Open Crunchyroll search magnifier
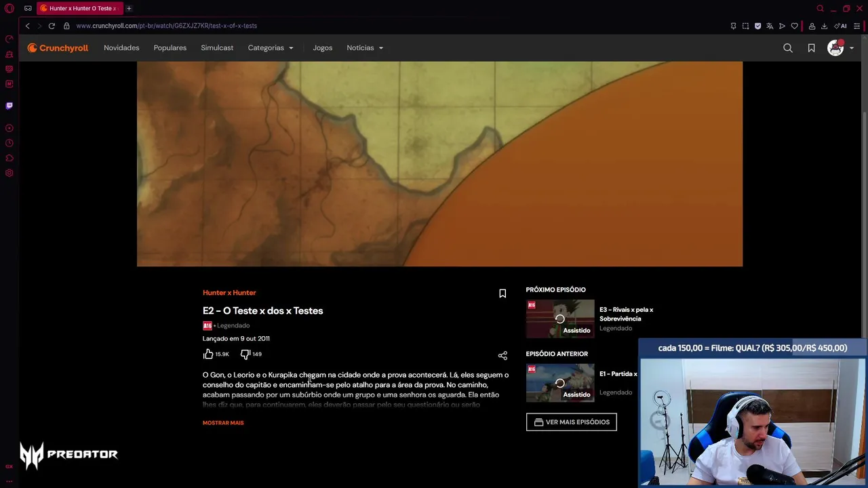Image resolution: width=868 pixels, height=488 pixels. (788, 48)
